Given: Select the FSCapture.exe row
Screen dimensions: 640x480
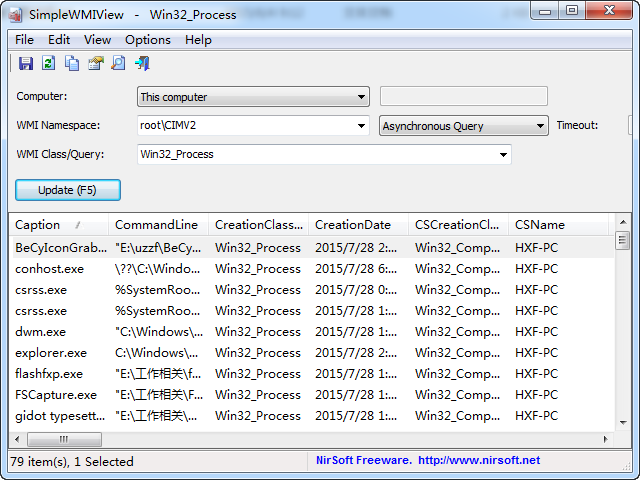Looking at the screenshot, I should (312, 395).
